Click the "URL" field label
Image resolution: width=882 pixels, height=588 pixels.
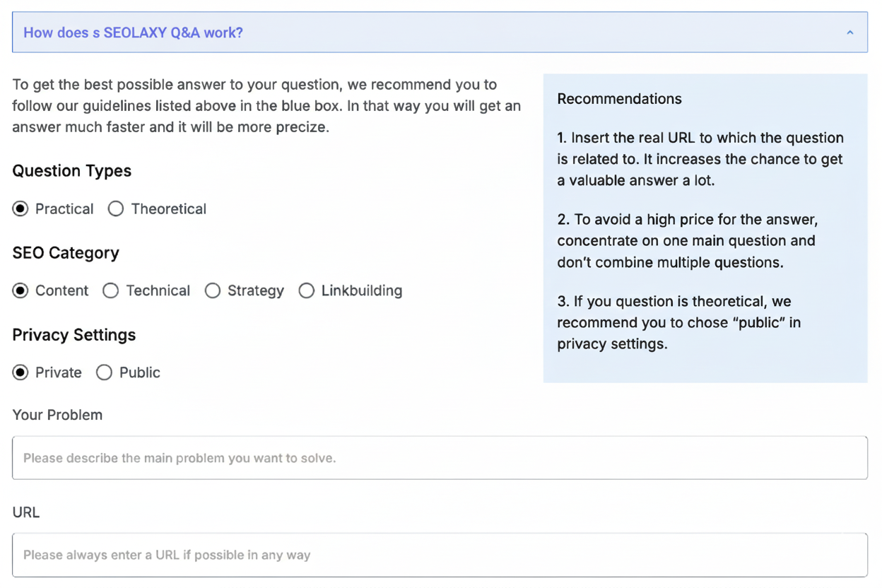(25, 512)
